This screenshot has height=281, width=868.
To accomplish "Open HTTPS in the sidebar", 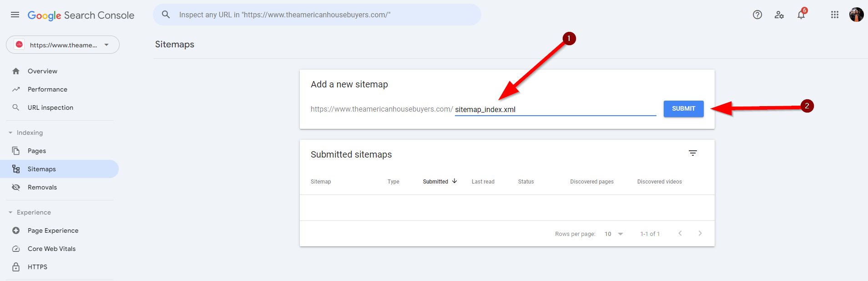I will (59, 267).
